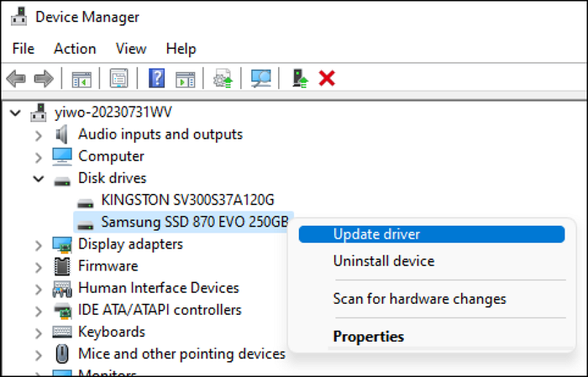Open the Properties toolbar icon
588x377 pixels.
point(118,79)
